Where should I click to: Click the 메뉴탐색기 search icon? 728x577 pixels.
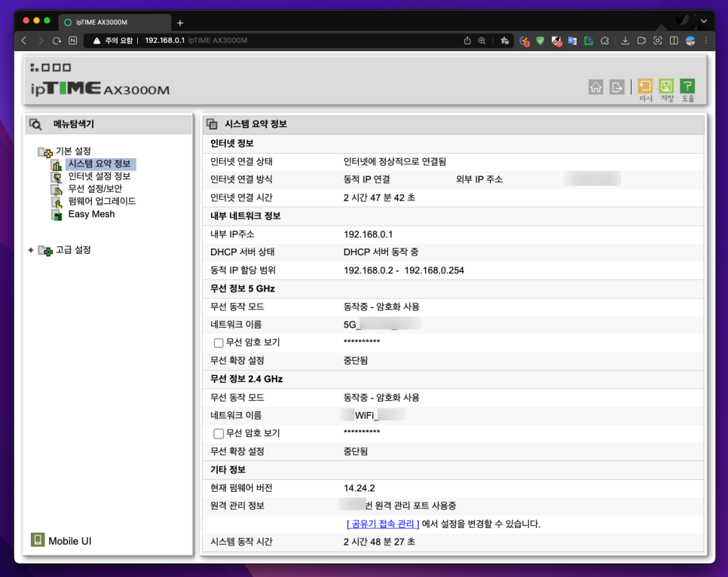(x=35, y=124)
